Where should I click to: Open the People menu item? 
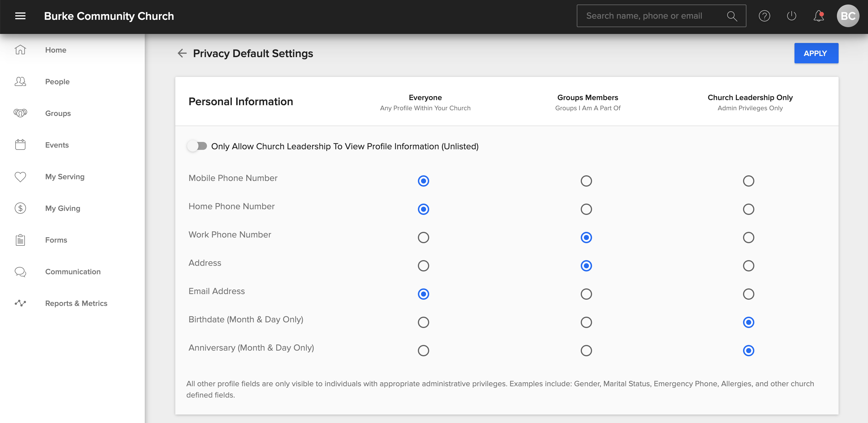pyautogui.click(x=57, y=81)
